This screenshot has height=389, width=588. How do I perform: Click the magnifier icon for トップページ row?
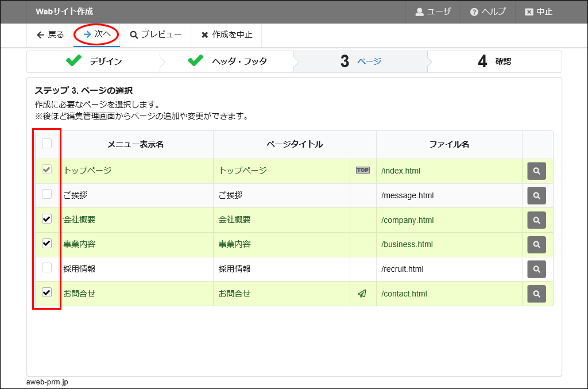coord(536,171)
